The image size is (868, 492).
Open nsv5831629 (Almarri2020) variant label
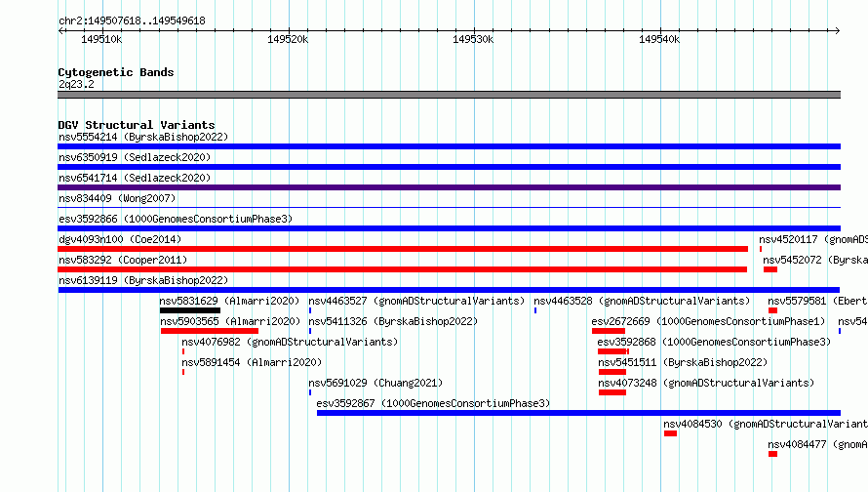pyautogui.click(x=229, y=301)
